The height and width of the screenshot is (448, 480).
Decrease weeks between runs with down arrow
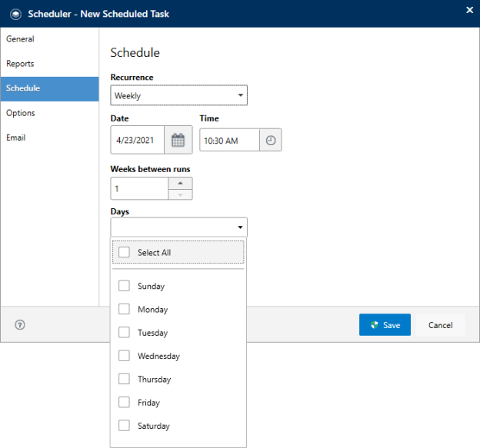pyautogui.click(x=180, y=194)
